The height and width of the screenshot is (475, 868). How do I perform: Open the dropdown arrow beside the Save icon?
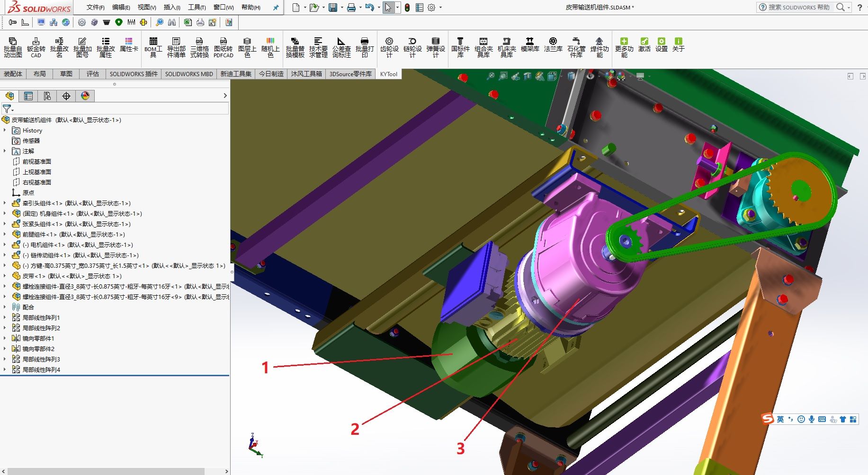[x=341, y=8]
